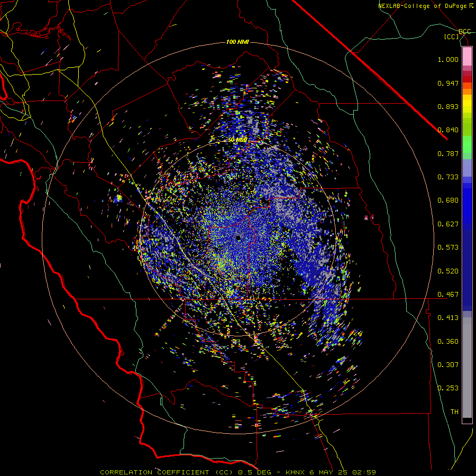This screenshot has width=476, height=476.
Task: Pick the red segment of the color bar
Action: (467, 79)
